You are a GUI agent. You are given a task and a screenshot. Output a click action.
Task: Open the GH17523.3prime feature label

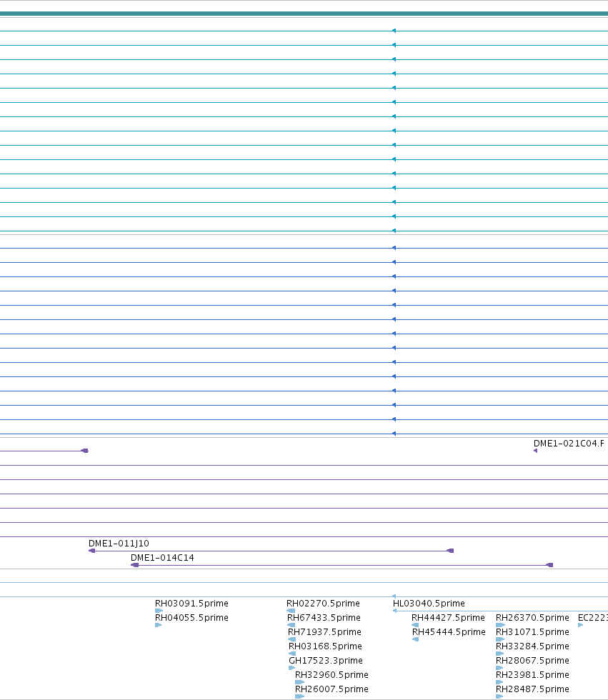coord(325,660)
